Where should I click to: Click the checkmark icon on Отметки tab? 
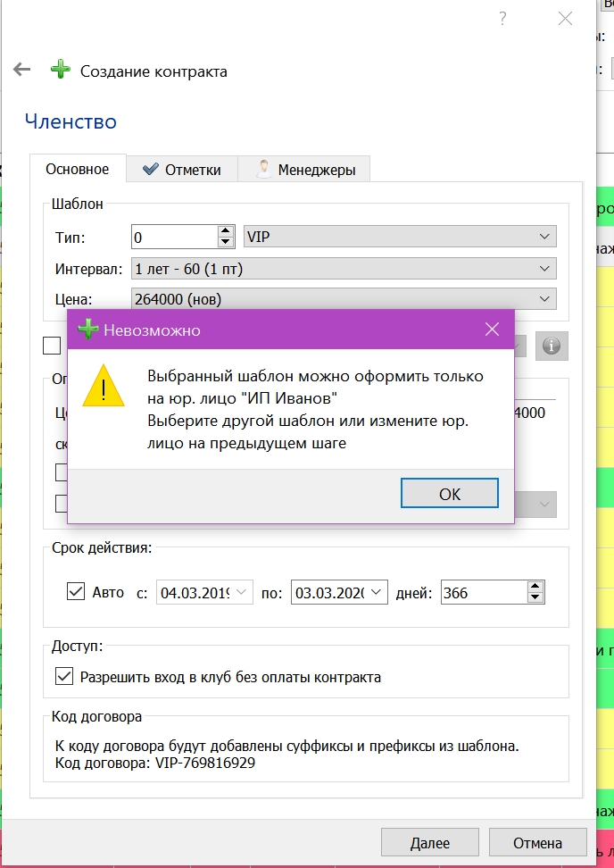tap(151, 169)
